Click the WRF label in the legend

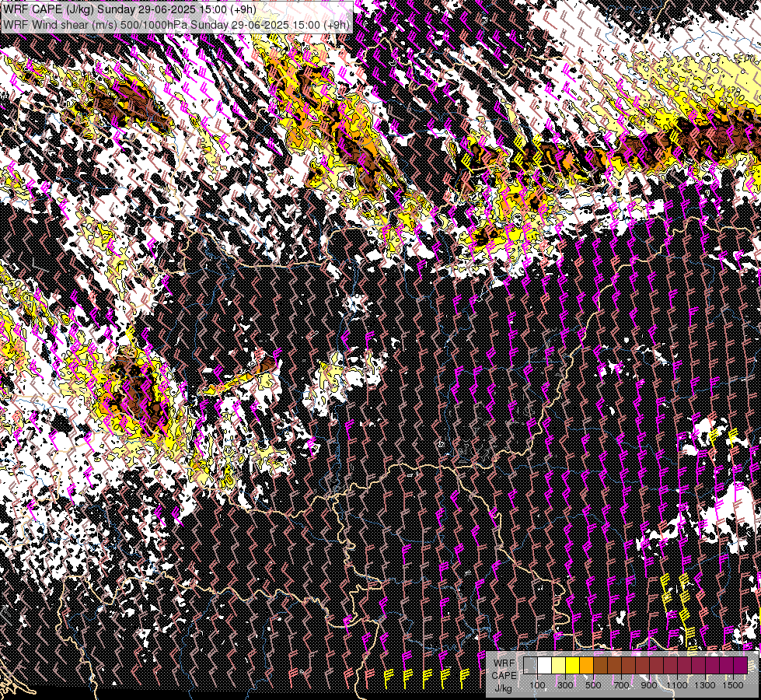tap(504, 663)
